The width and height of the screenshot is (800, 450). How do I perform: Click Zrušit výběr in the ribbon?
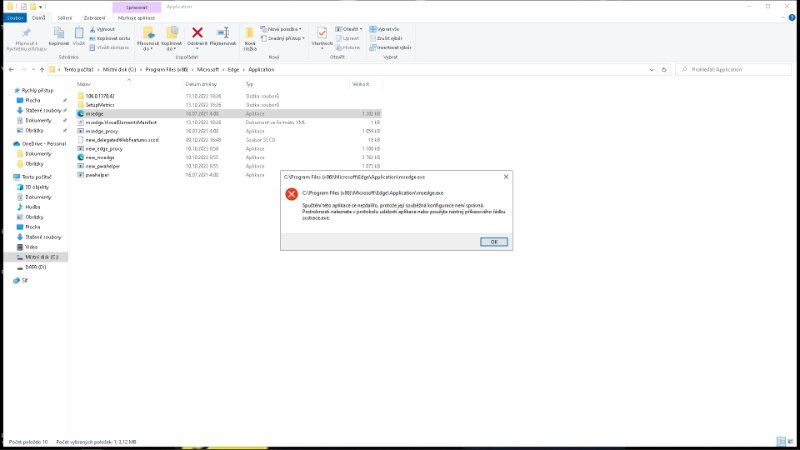coord(386,38)
